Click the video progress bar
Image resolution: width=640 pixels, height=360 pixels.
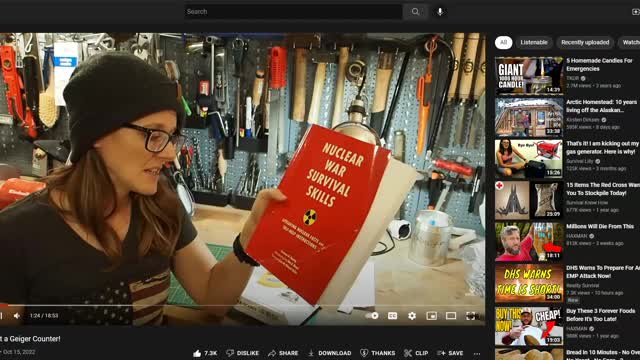[242, 305]
